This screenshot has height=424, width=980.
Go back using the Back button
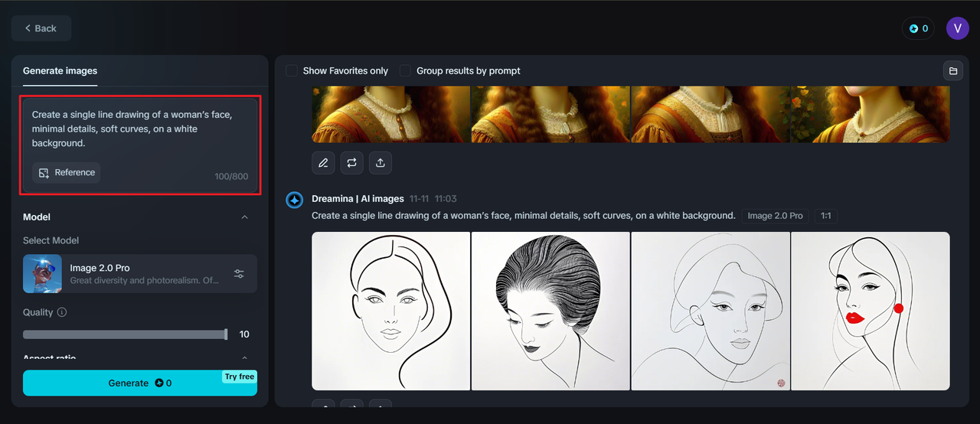tap(41, 28)
